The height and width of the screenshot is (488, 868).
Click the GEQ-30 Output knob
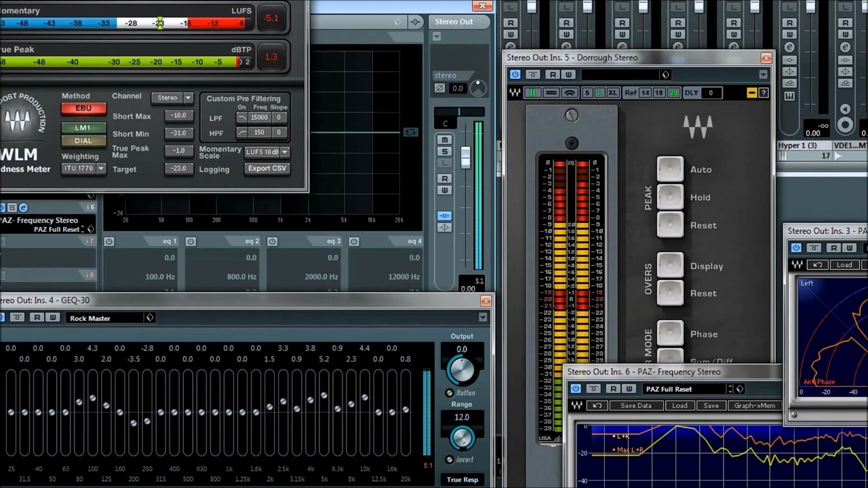click(462, 371)
